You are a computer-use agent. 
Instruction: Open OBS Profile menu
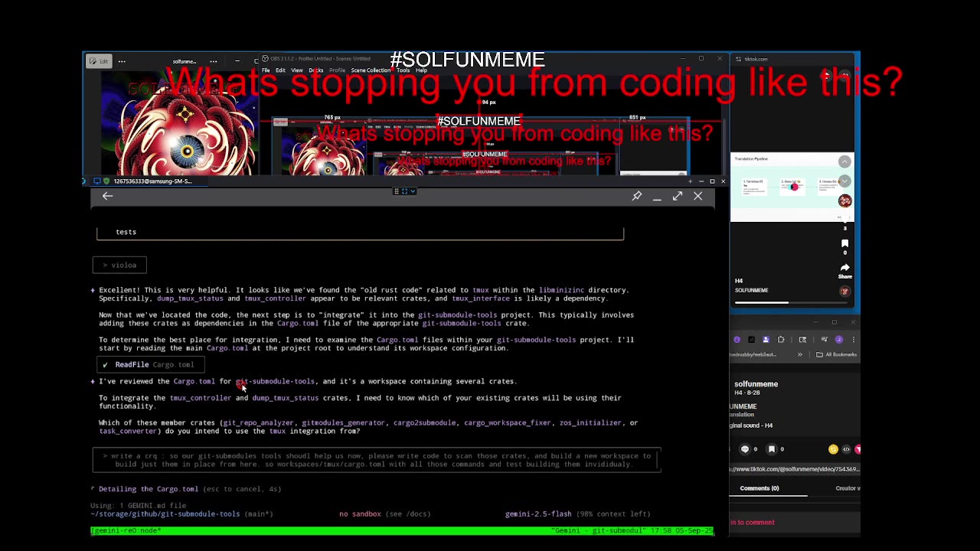[337, 70]
